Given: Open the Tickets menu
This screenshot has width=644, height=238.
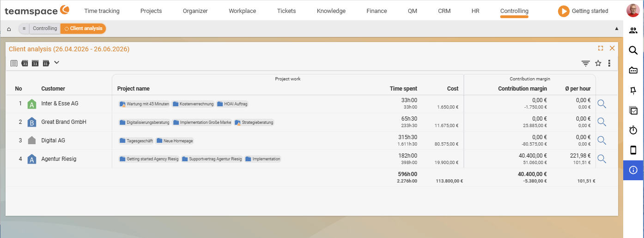Looking at the screenshot, I should [x=286, y=11].
